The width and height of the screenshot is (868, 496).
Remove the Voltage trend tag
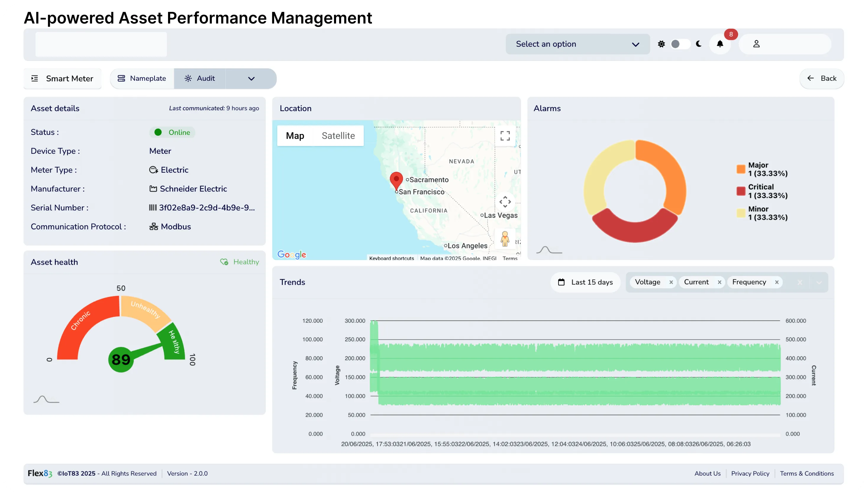pos(671,282)
